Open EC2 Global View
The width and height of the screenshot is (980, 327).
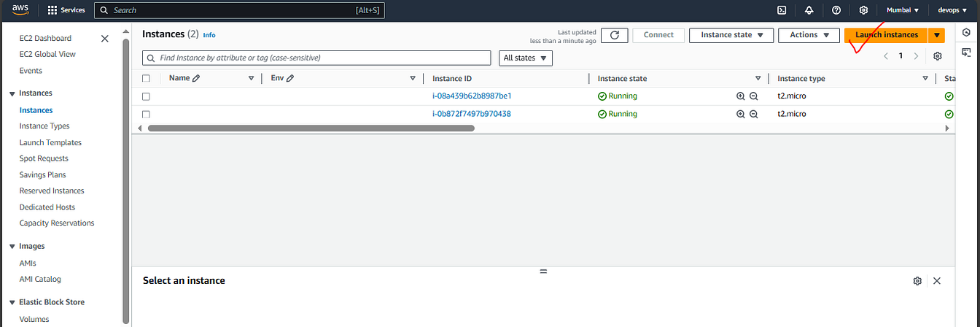[x=47, y=54]
